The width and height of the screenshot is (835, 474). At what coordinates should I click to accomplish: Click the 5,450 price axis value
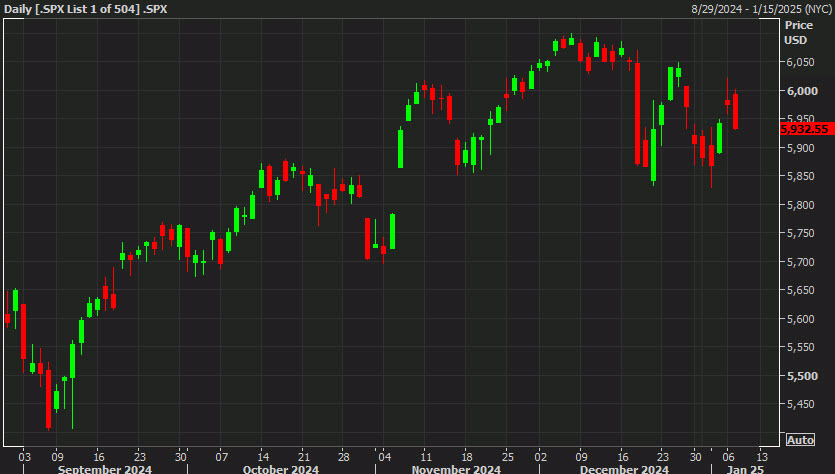point(800,404)
